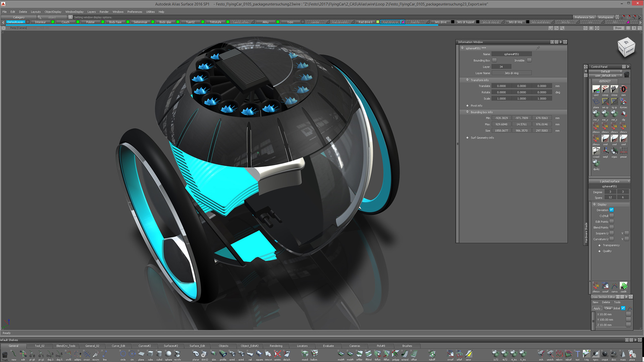This screenshot has height=362, width=644.
Task: Select the setpl set pivot tool
Action: click(x=605, y=152)
